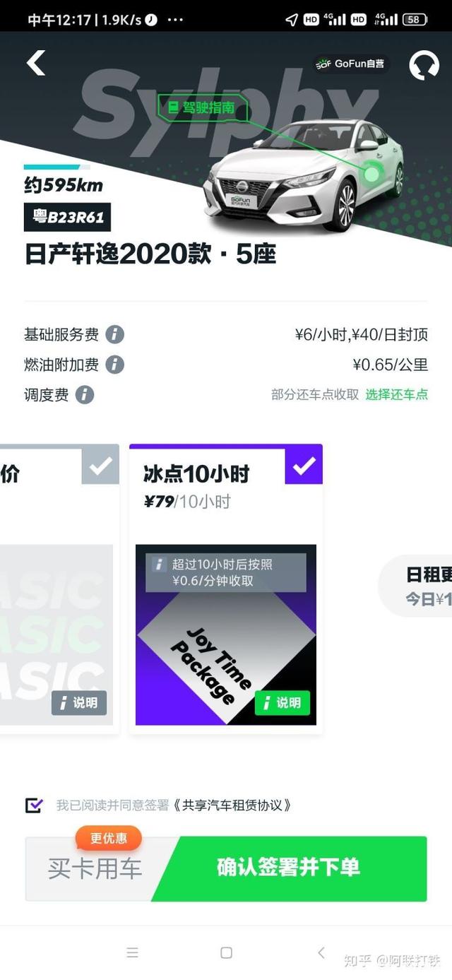
Task: Reveal the 日租 package card
Action: click(417, 586)
